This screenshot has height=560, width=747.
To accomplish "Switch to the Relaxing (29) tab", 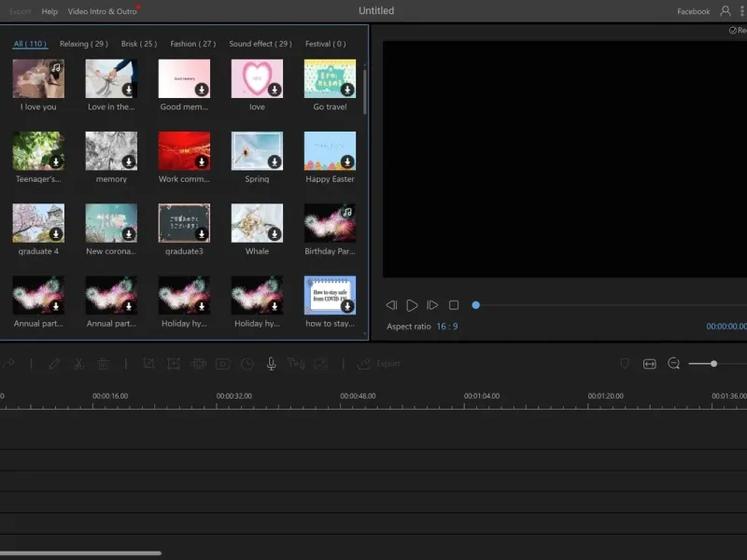I will tap(84, 44).
